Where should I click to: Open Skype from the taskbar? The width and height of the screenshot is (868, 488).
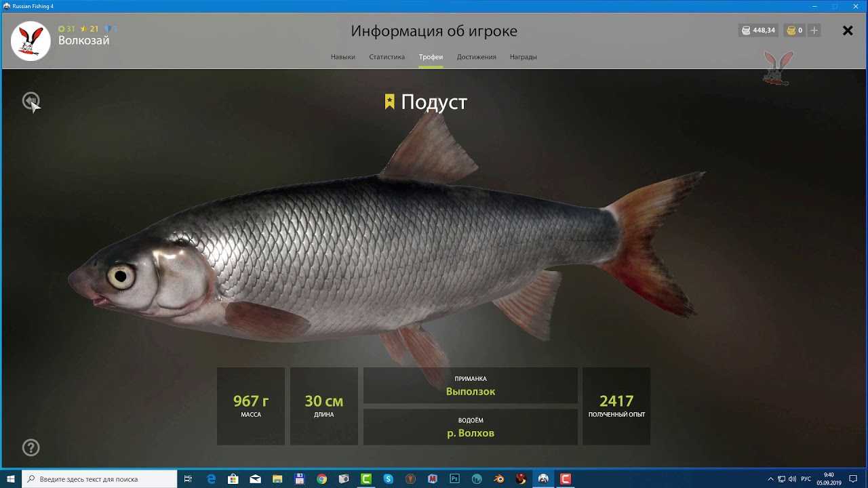(x=388, y=479)
